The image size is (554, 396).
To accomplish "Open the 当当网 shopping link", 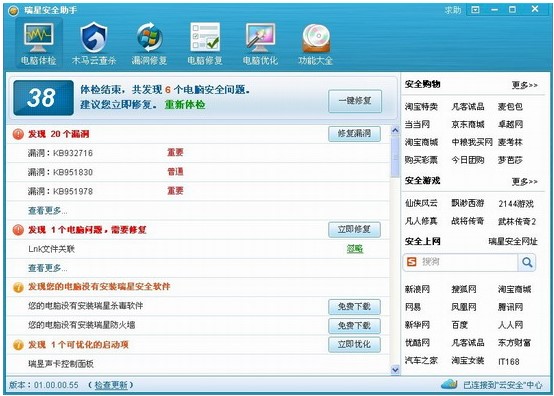I will coord(417,124).
